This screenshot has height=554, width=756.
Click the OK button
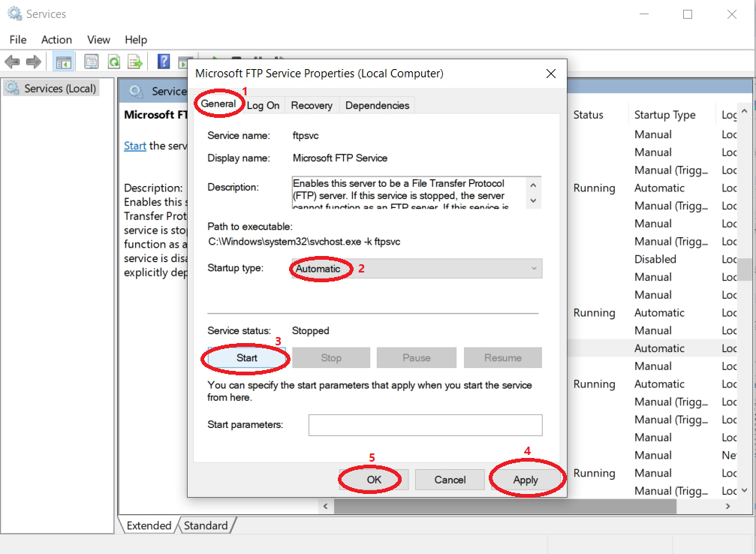pos(374,480)
